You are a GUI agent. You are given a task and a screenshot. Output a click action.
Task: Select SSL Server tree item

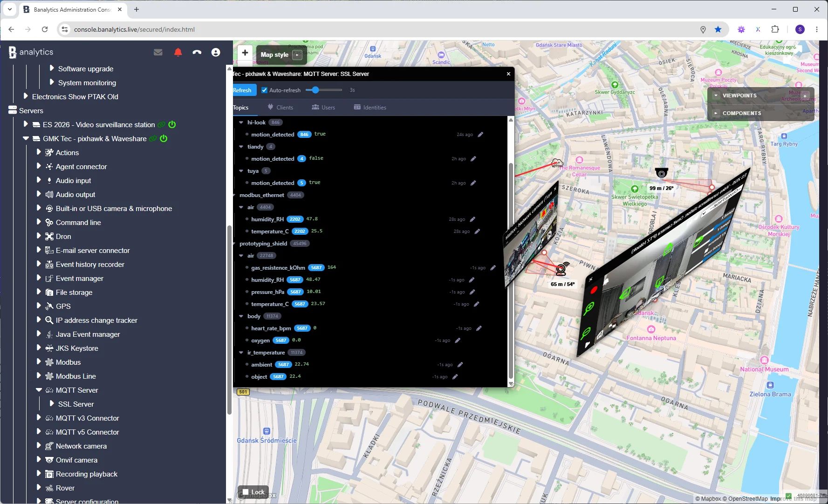coord(76,404)
